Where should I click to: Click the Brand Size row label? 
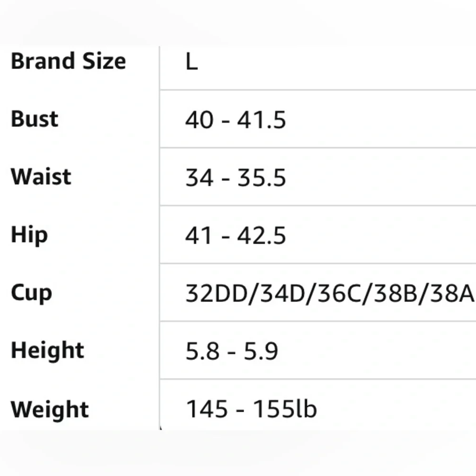[x=68, y=61]
